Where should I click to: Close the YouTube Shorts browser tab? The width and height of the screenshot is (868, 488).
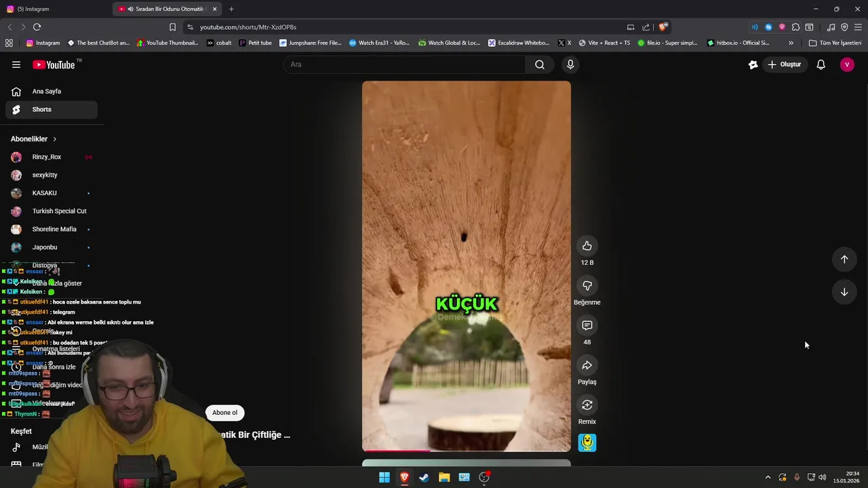(215, 9)
